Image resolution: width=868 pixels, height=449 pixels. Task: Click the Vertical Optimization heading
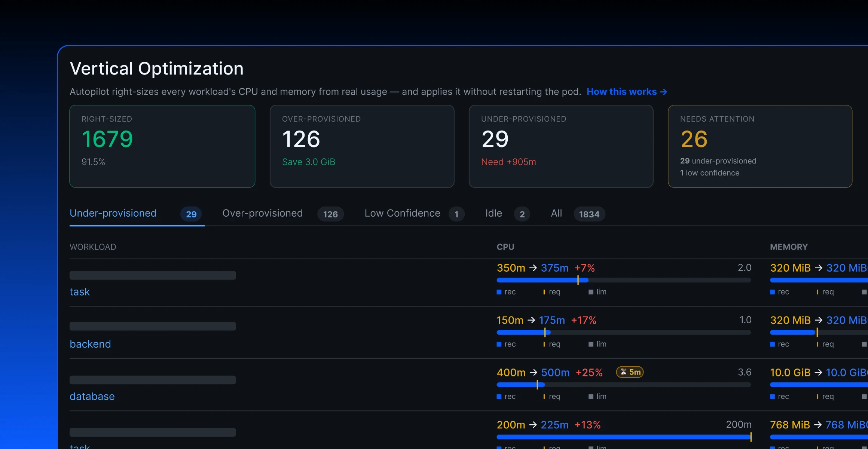pos(157,68)
